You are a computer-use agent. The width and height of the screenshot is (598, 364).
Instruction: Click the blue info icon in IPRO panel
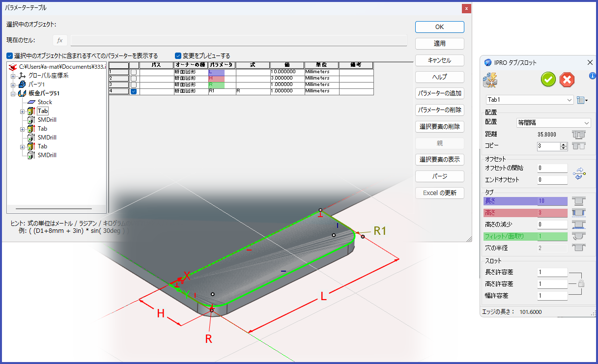tap(593, 76)
